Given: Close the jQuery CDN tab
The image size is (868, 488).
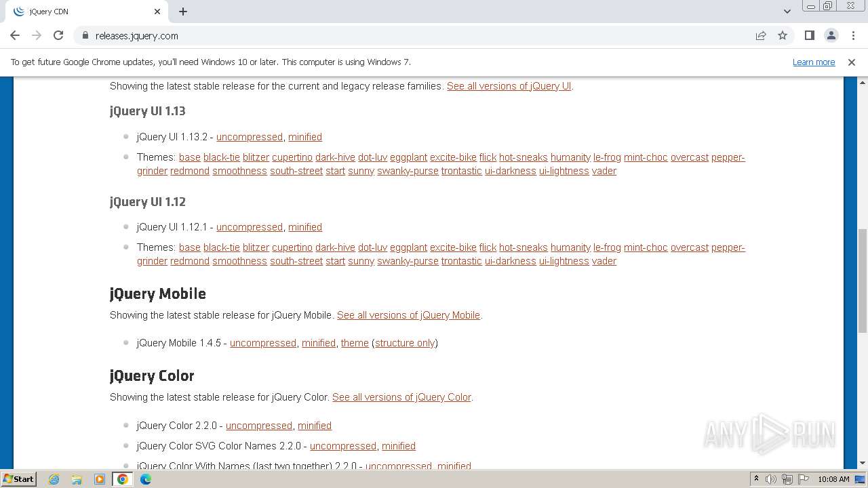Looking at the screenshot, I should 157,12.
